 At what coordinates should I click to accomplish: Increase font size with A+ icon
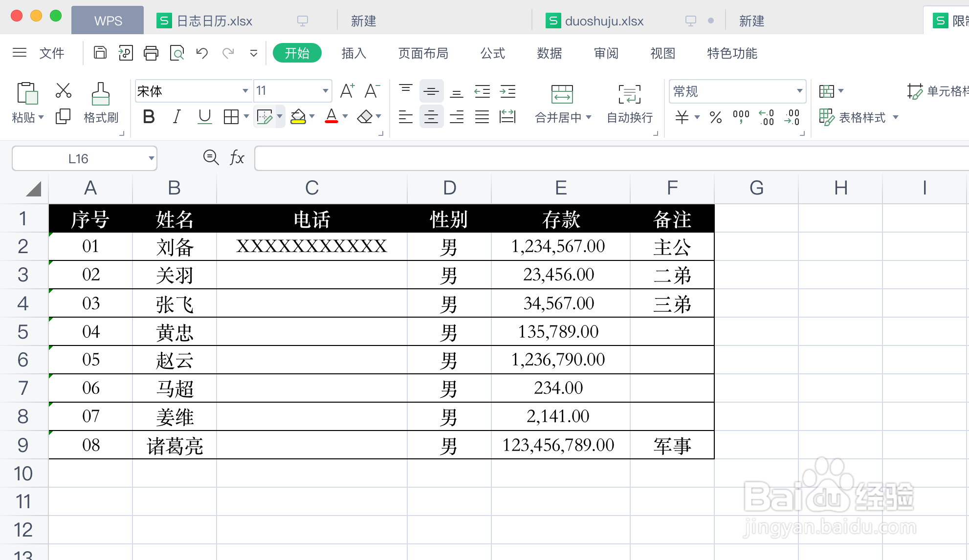coord(347,90)
